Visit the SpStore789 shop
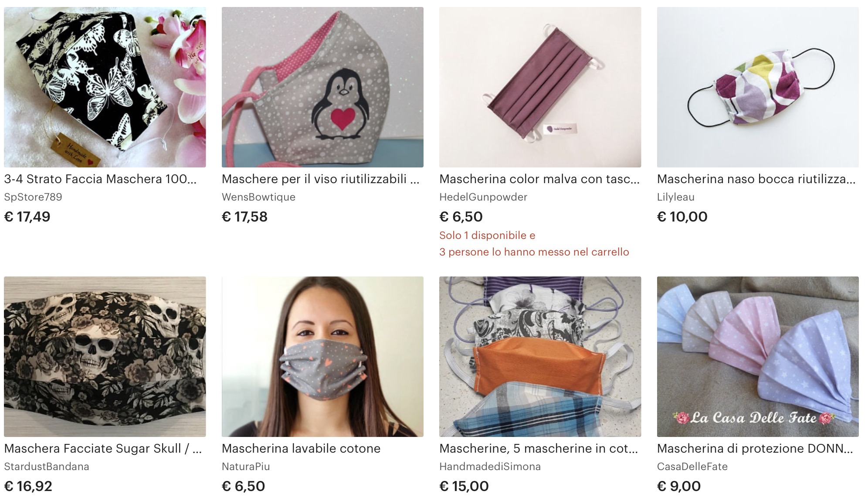 click(x=33, y=197)
